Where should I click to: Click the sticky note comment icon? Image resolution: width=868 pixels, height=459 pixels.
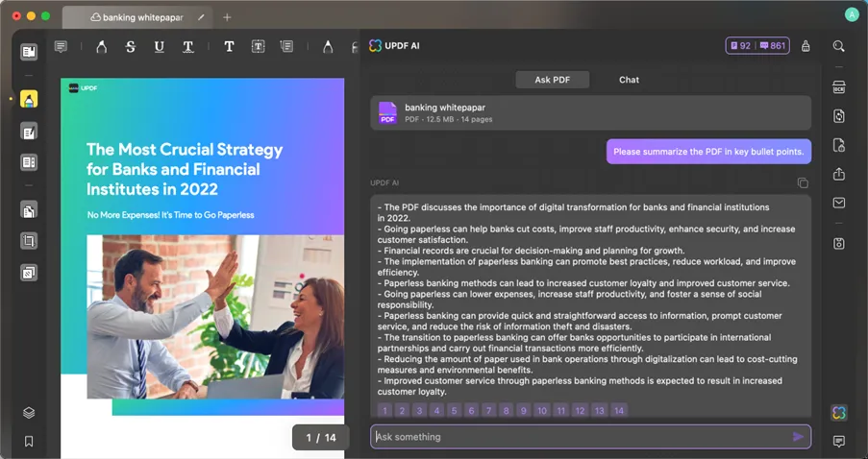coord(61,46)
